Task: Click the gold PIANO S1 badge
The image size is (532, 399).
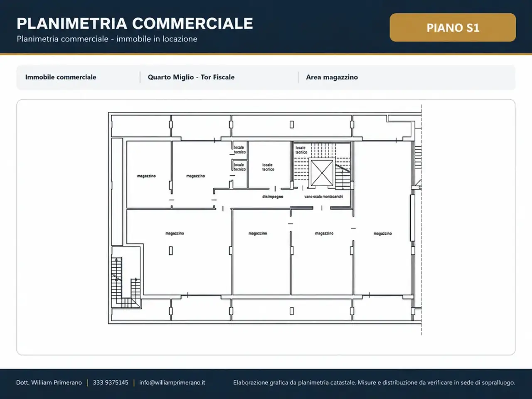Action: [x=453, y=27]
